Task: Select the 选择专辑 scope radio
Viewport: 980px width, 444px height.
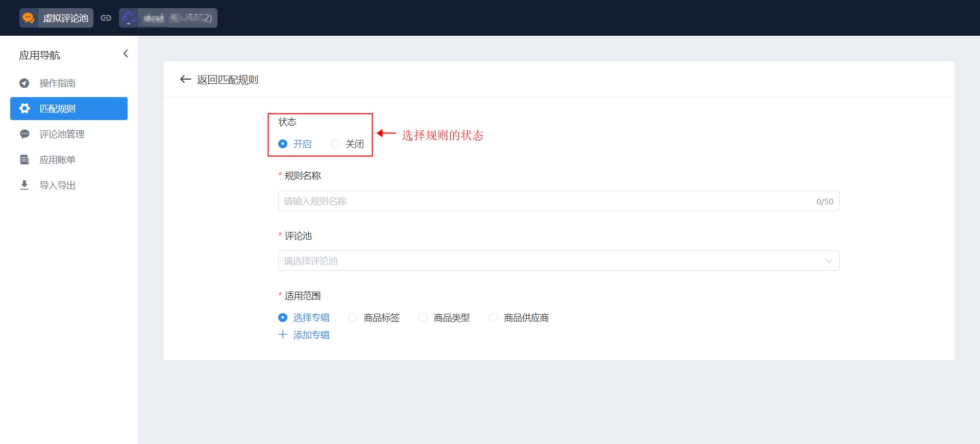Action: pos(283,318)
